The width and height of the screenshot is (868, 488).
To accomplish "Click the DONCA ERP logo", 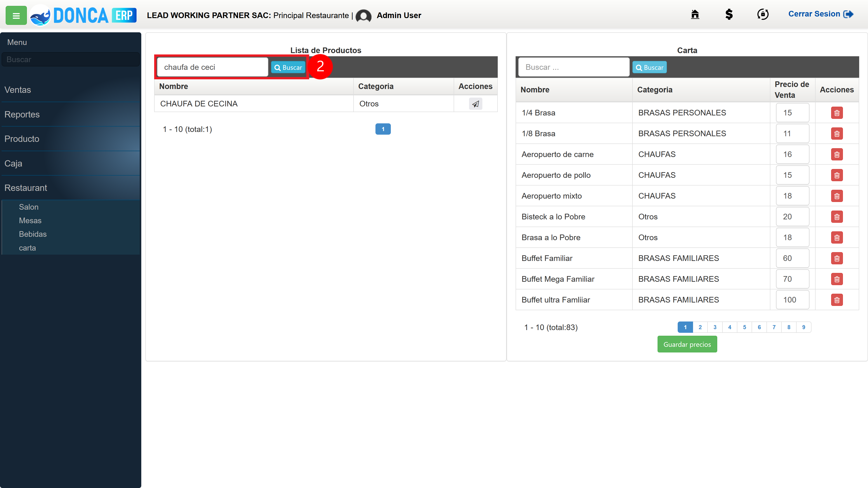I will click(x=83, y=16).
